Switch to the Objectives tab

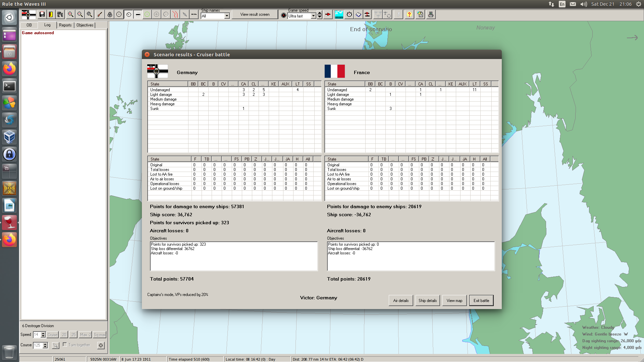click(x=85, y=25)
